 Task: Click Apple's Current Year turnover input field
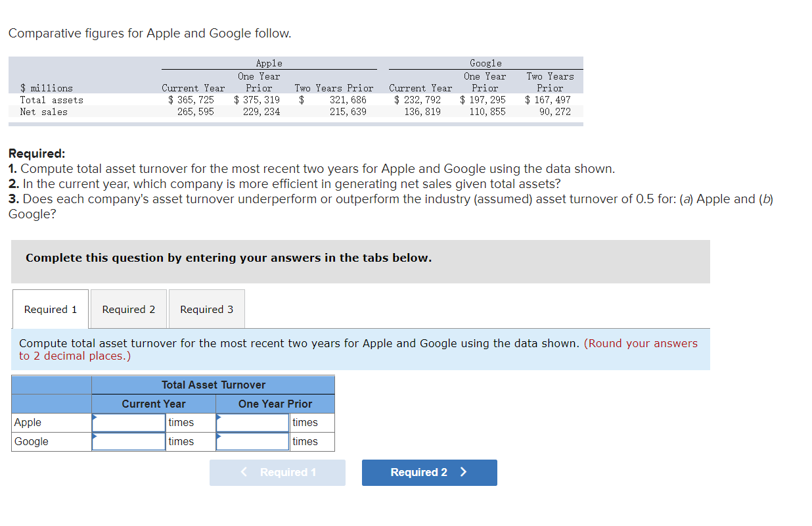128,422
